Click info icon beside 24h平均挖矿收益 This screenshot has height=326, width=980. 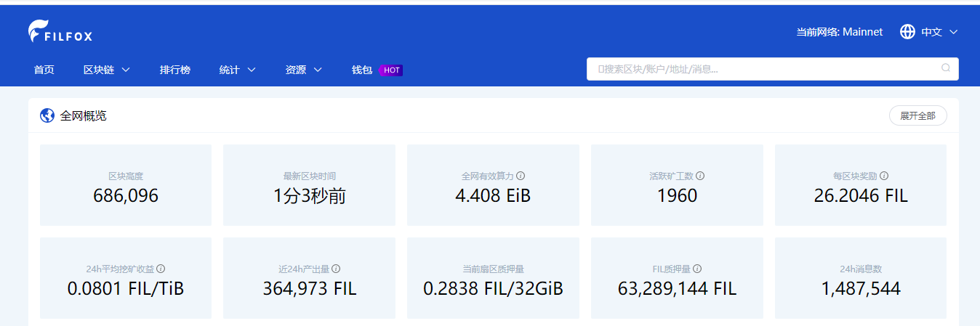point(161,269)
